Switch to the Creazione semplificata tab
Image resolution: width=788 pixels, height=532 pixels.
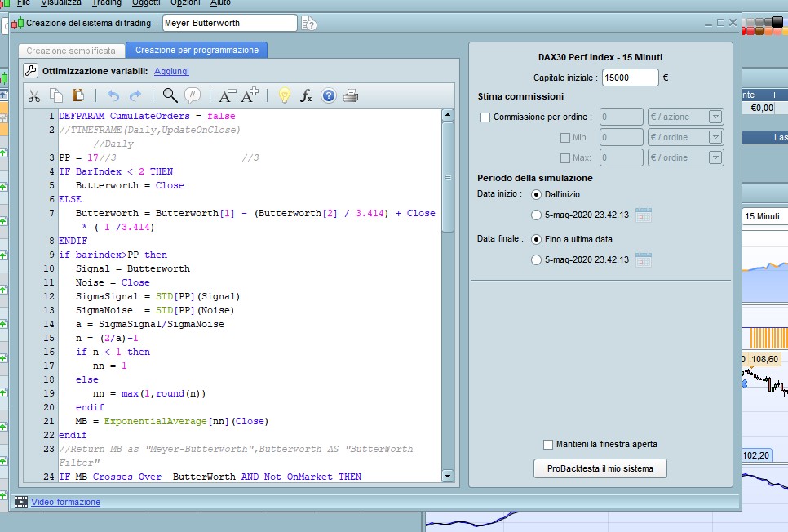tap(72, 51)
